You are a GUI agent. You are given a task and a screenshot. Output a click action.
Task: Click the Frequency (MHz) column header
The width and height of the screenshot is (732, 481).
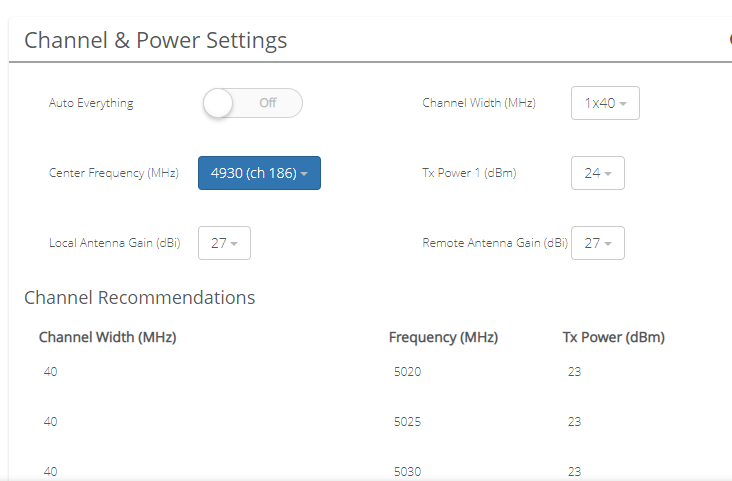click(443, 337)
